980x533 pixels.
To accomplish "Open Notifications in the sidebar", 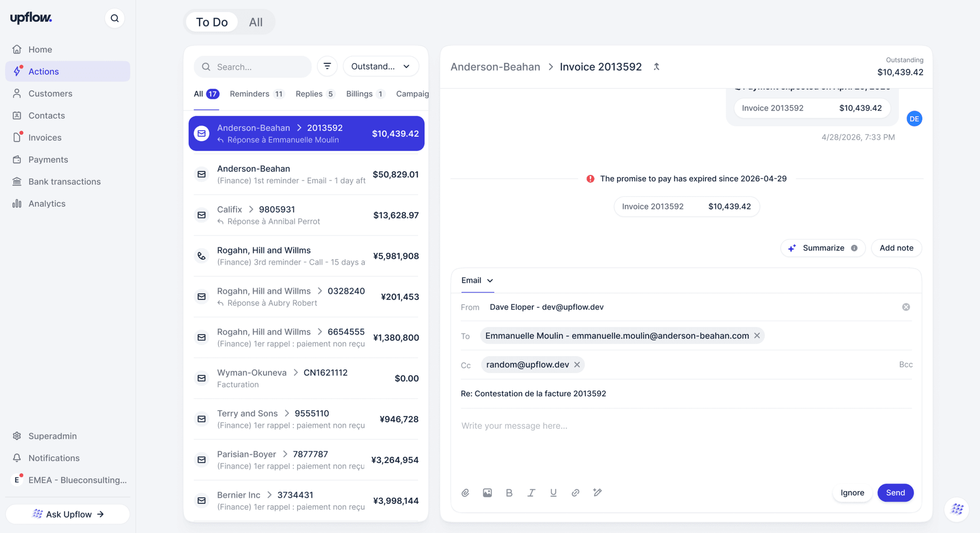I will tap(67, 458).
